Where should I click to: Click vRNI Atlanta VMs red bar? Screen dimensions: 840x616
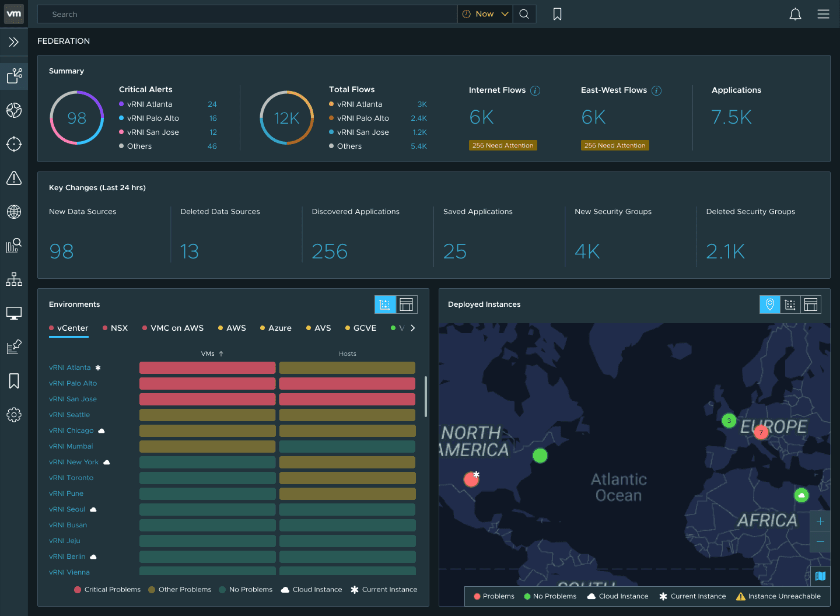(208, 367)
